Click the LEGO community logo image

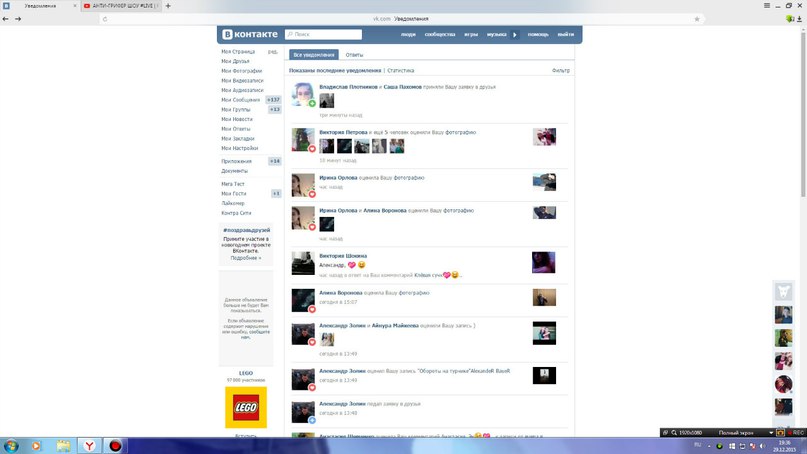pyautogui.click(x=246, y=407)
